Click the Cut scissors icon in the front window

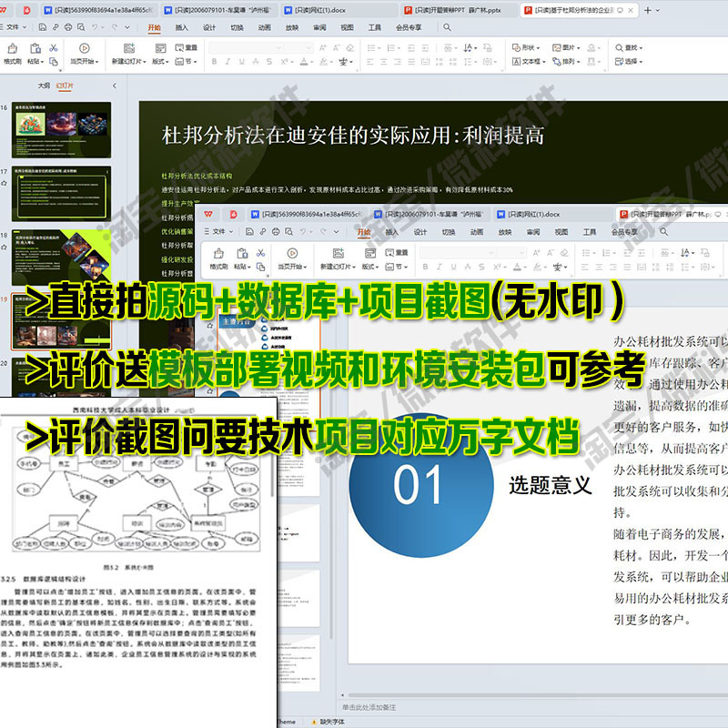(260, 253)
